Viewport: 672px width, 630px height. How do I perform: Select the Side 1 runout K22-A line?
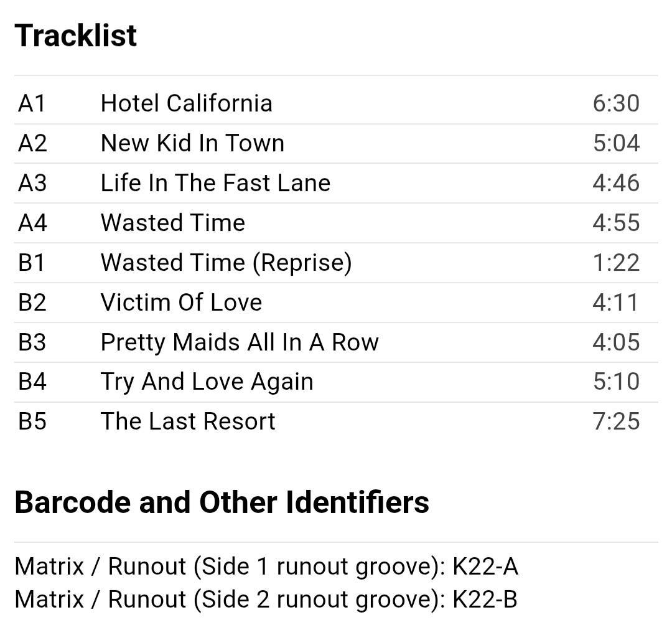(x=266, y=567)
